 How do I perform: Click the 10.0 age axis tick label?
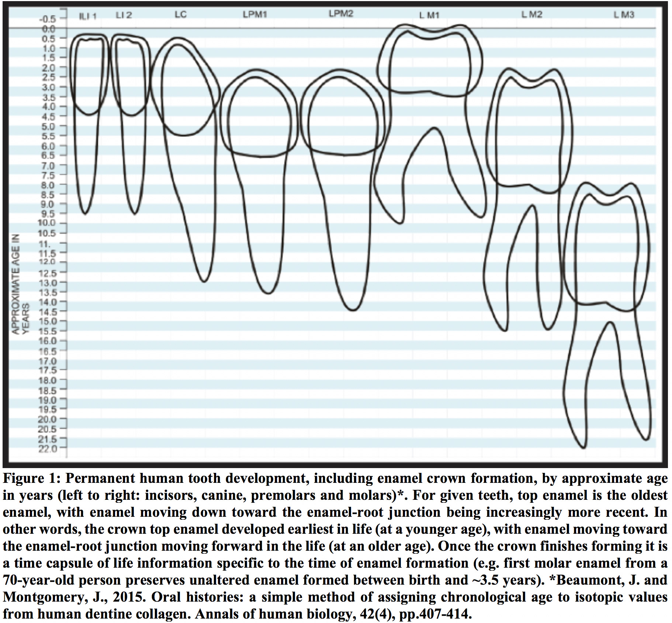click(47, 223)
